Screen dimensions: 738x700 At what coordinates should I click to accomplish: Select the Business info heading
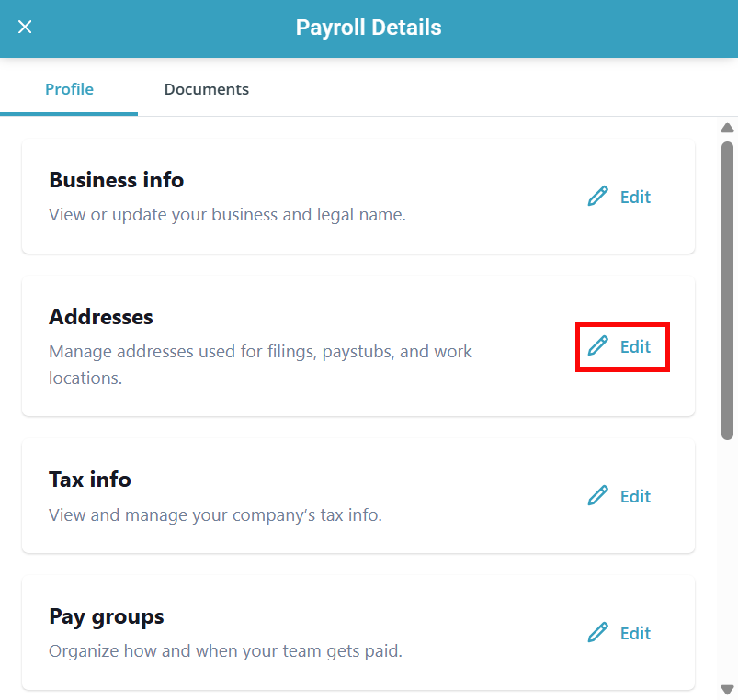pos(116,180)
